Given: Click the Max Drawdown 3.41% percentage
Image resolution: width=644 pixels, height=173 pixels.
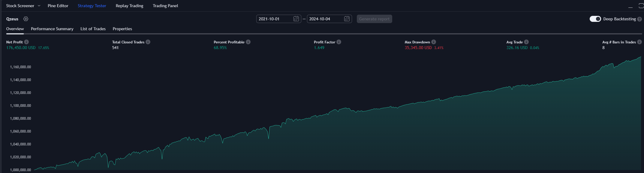Looking at the screenshot, I should tap(439, 48).
